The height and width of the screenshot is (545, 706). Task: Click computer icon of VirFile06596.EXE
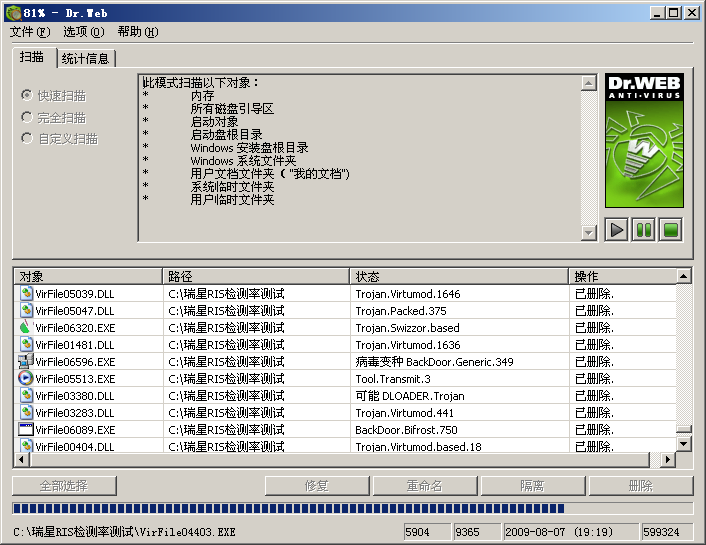[26, 362]
